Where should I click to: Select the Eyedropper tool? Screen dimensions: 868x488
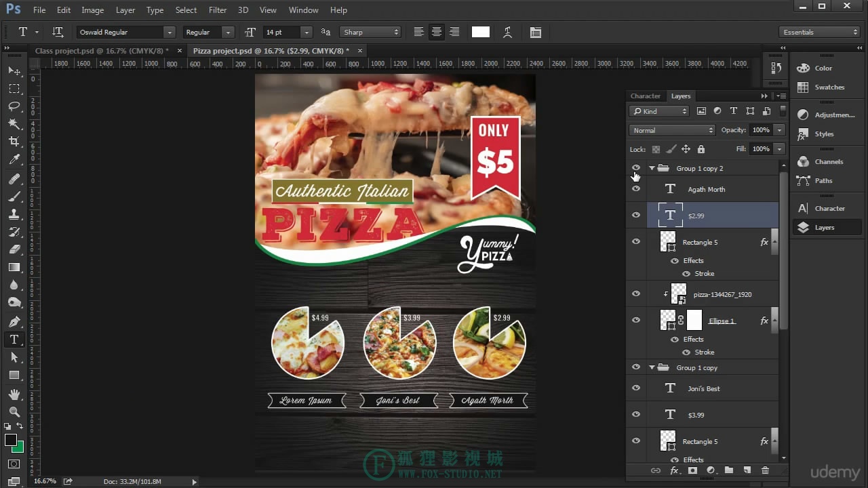click(x=14, y=160)
